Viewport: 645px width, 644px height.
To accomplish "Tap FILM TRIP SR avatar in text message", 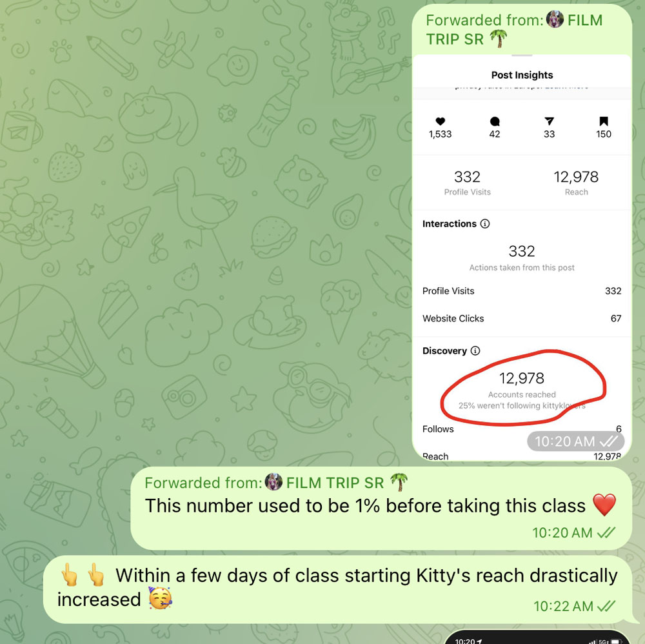I will 273,482.
